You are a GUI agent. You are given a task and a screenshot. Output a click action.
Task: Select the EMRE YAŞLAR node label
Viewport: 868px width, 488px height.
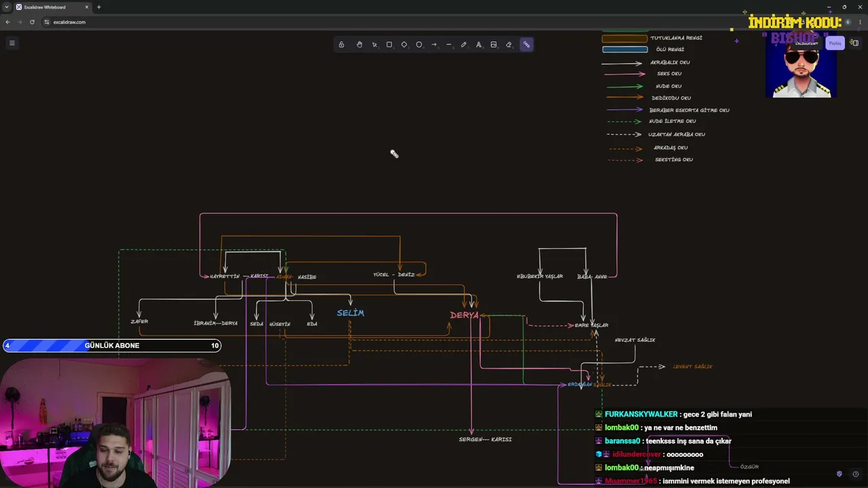tap(591, 325)
